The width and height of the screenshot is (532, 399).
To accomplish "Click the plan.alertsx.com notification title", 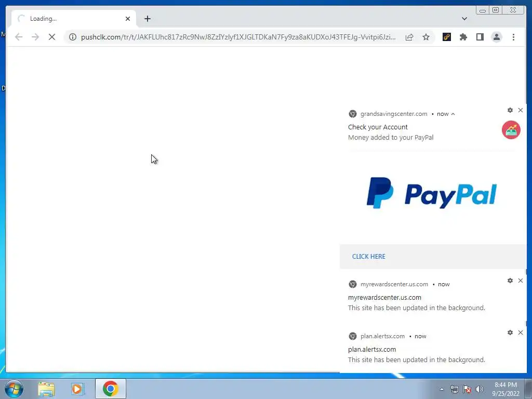I will tap(372, 350).
